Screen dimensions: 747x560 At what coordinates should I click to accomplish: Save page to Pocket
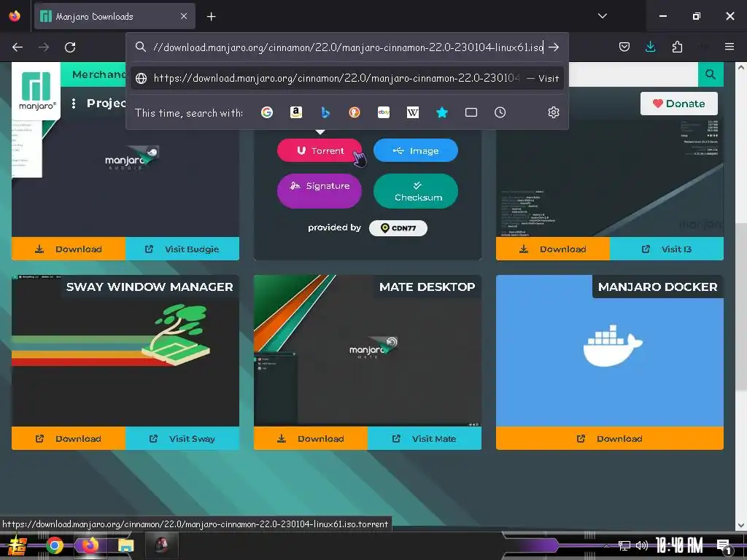[624, 47]
